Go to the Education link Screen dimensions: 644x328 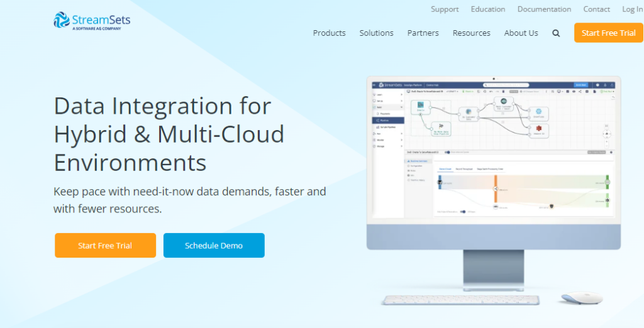tap(488, 9)
